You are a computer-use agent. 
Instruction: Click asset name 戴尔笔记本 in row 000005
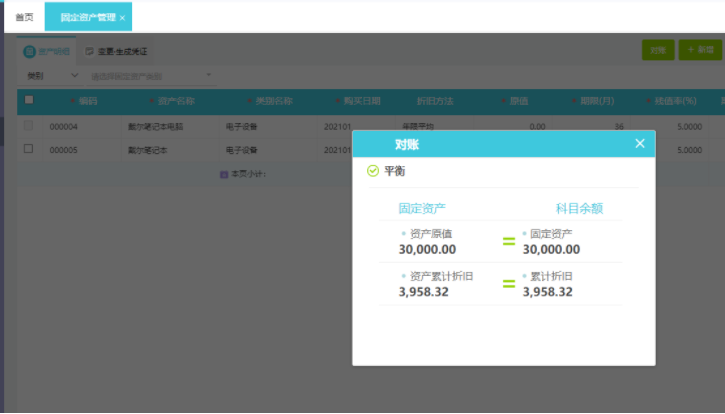coord(147,150)
